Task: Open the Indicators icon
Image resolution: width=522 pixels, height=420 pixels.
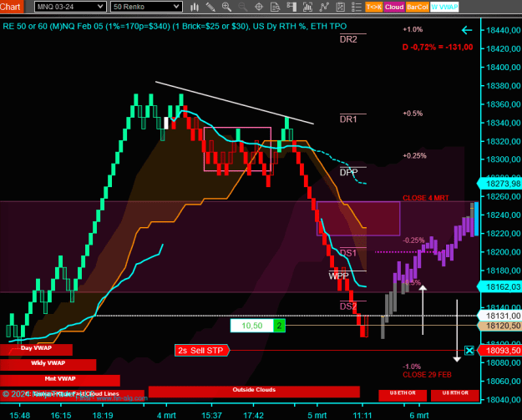Action: tap(324, 7)
